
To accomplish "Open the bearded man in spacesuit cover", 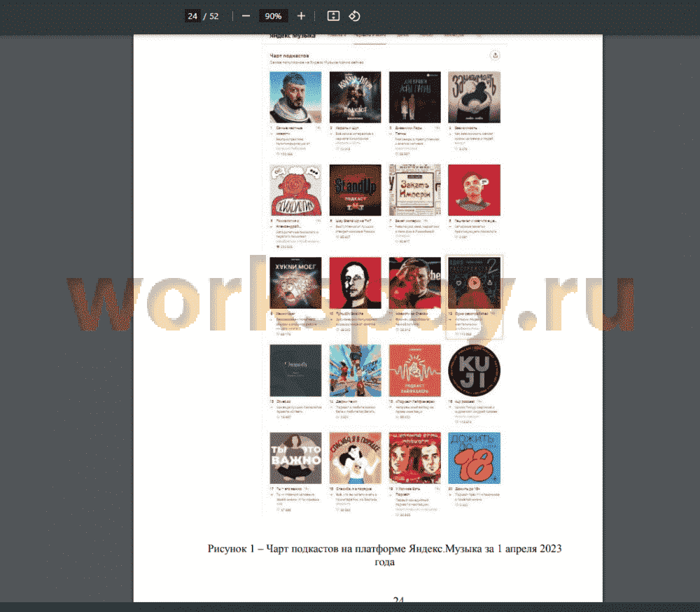I will coord(295,97).
